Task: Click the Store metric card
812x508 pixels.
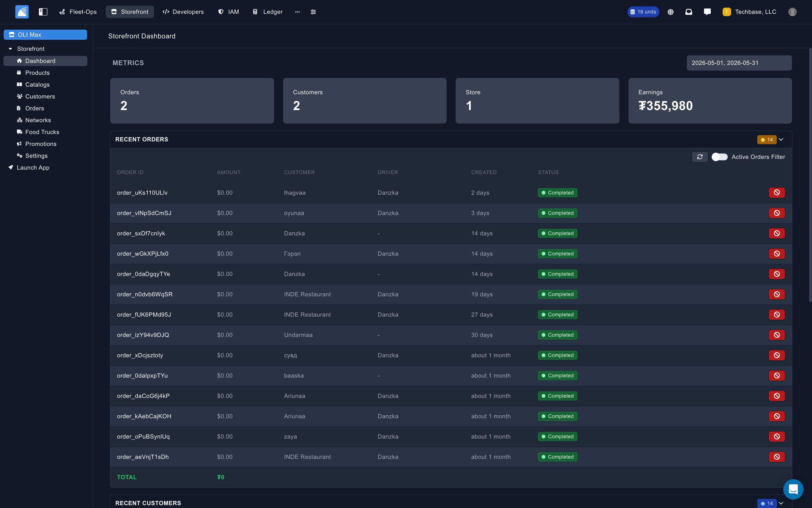Action: [x=537, y=101]
